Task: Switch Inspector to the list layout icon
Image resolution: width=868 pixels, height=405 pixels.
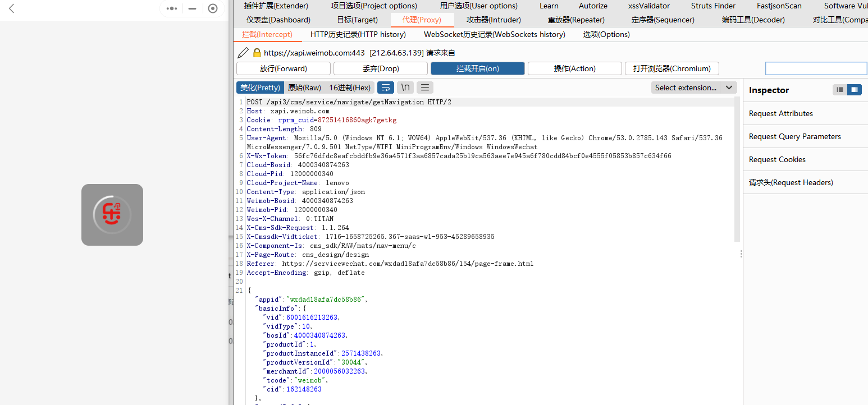Action: tap(840, 90)
